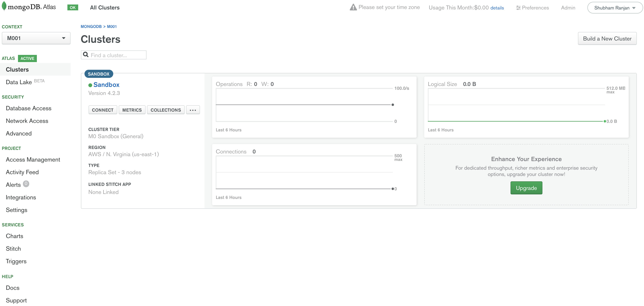Open the usage details link
Viewport: 644px width, 306px height.
[x=497, y=8]
